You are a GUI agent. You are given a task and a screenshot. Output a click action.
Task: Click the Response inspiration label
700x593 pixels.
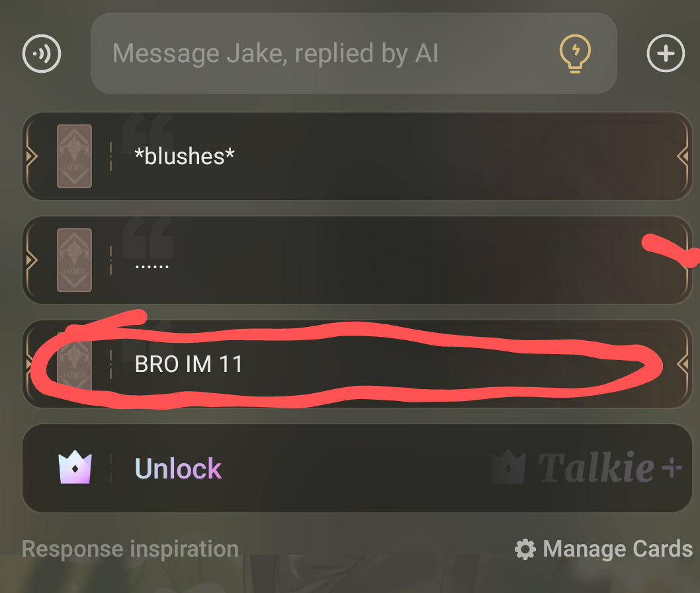pyautogui.click(x=130, y=549)
